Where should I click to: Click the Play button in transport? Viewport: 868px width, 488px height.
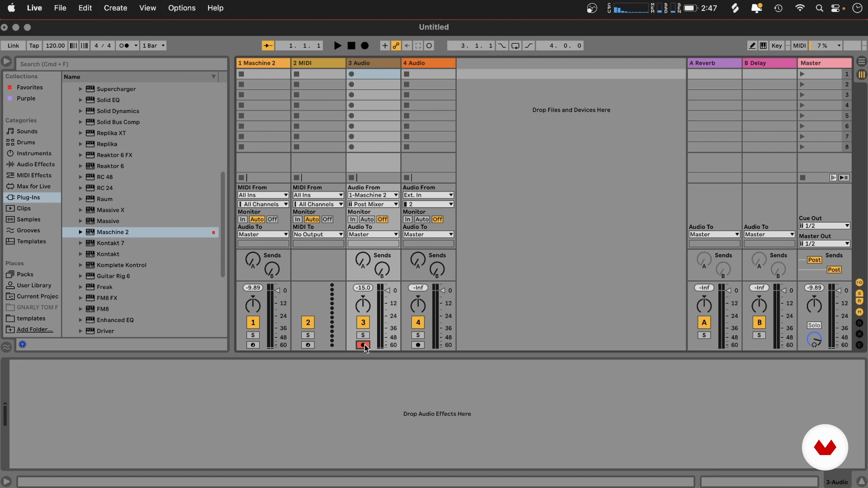(x=337, y=45)
